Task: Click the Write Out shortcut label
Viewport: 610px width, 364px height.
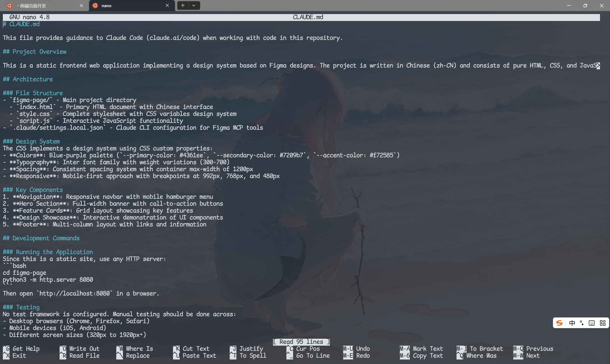Action: coord(84,349)
